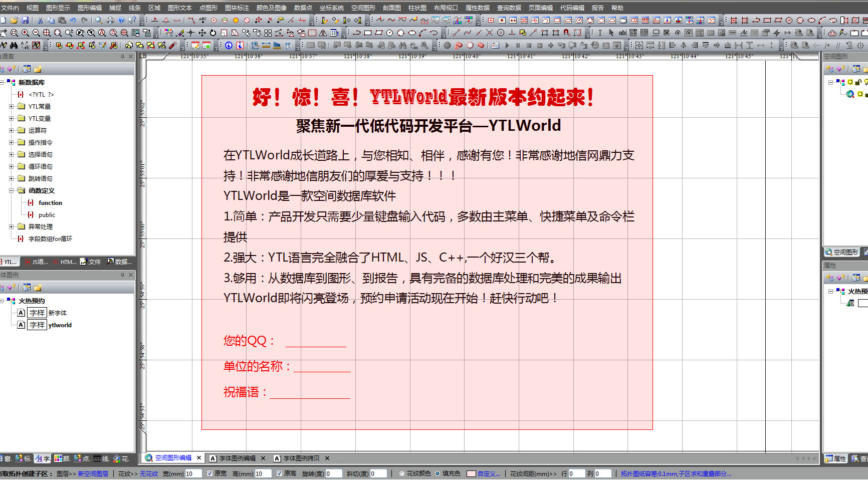The height and width of the screenshot is (483, 868).
Task: Click the red prohibition circle icon
Action: (x=247, y=20)
